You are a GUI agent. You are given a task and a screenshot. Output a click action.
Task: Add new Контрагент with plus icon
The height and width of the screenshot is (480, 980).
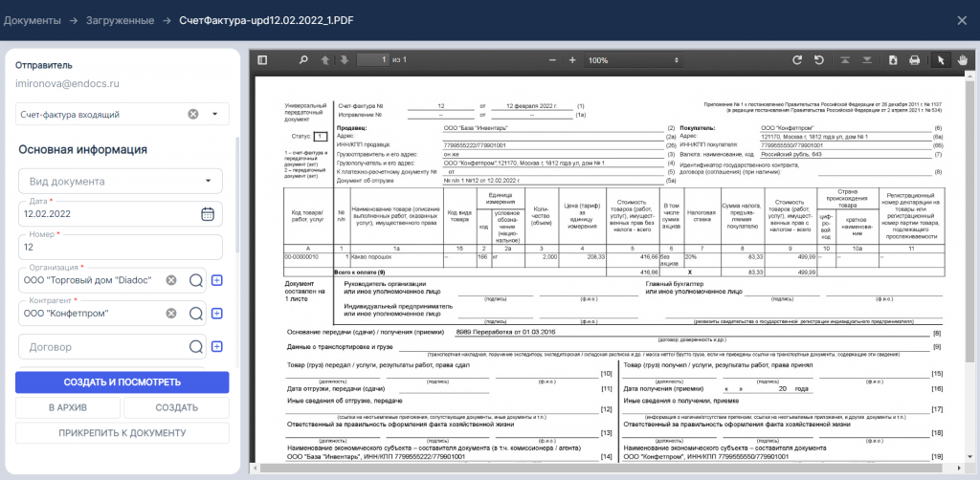[216, 314]
